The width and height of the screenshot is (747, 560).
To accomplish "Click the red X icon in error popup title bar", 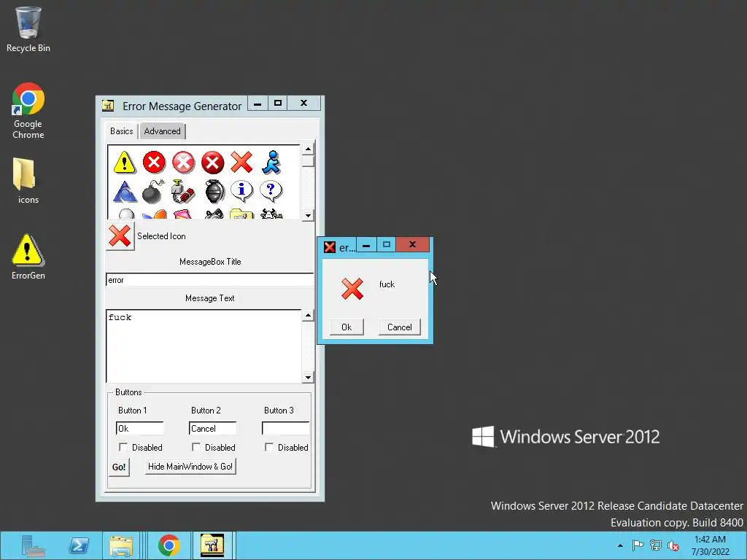I will tap(329, 247).
